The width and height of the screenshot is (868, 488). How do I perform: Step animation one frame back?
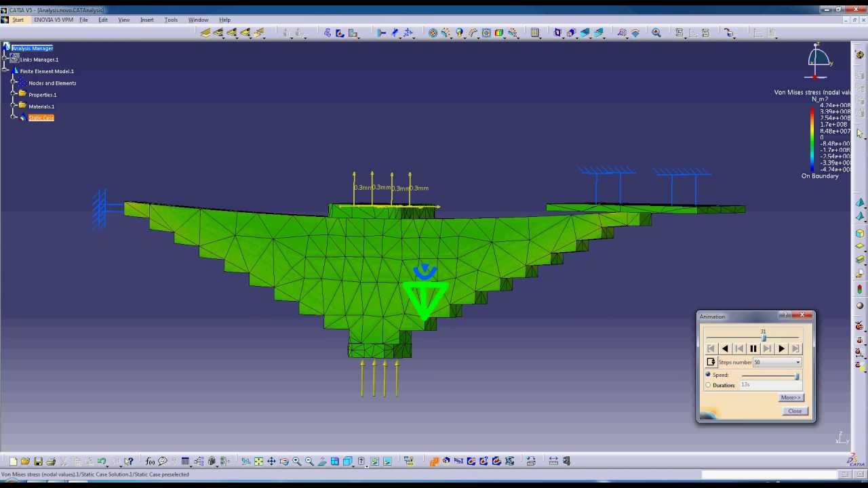pos(739,348)
